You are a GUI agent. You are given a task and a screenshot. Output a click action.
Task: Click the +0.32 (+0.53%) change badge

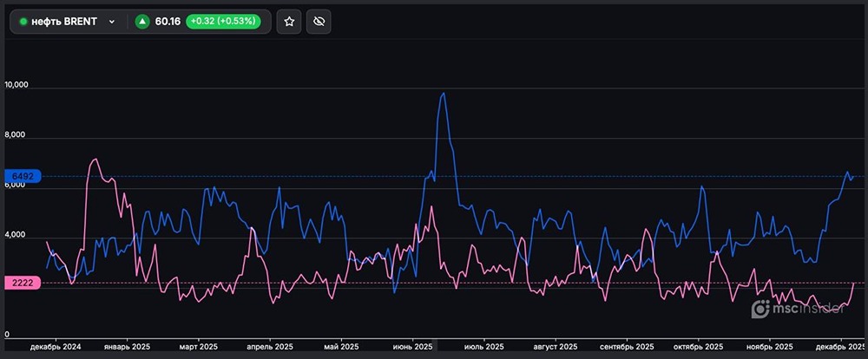(x=223, y=22)
